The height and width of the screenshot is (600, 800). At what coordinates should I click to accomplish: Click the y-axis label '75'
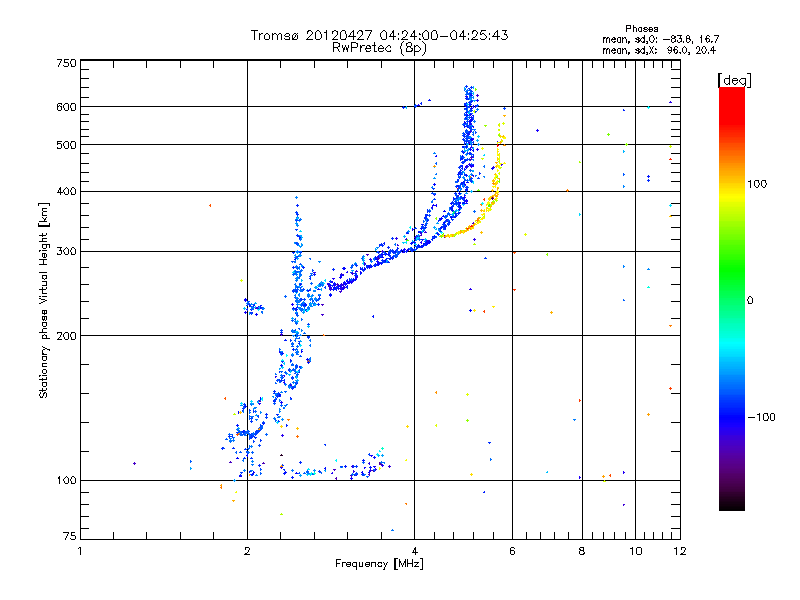tap(70, 536)
